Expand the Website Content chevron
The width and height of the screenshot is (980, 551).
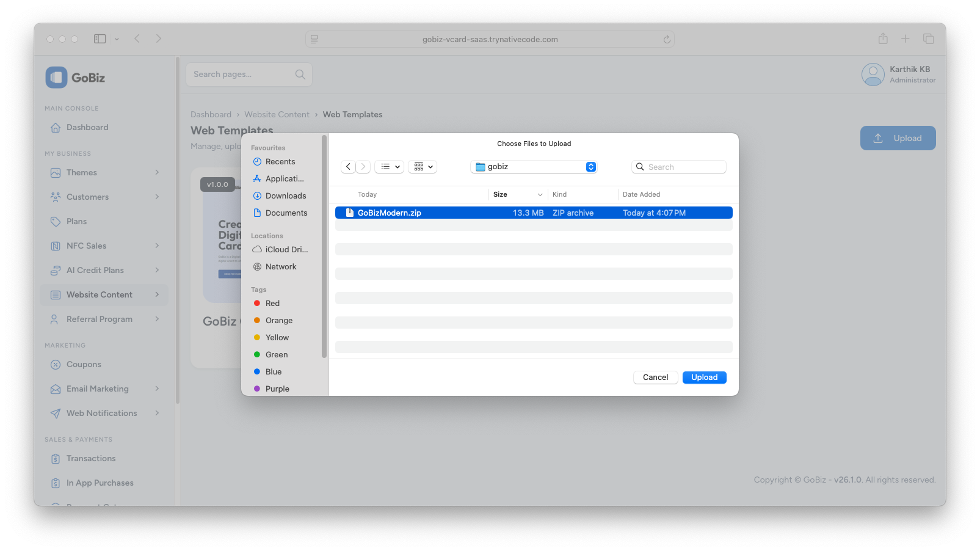tap(157, 294)
